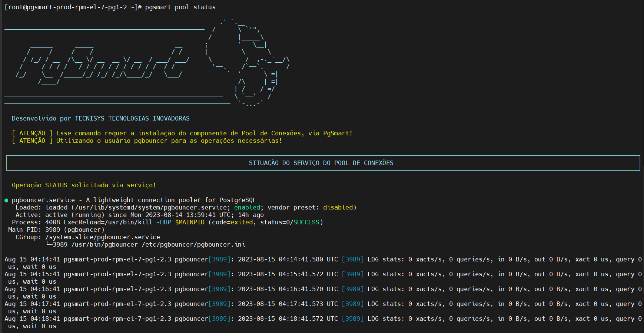Viewport: 644px width, 333px height.
Task: Click the 'Aug 15 04:18:41' log timestamp
Action: (x=32, y=319)
